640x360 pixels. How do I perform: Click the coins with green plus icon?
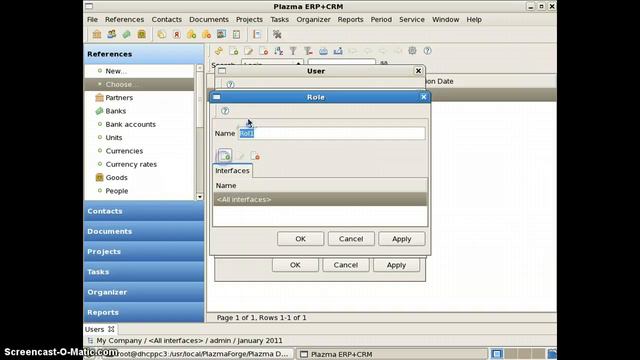[x=191, y=34]
